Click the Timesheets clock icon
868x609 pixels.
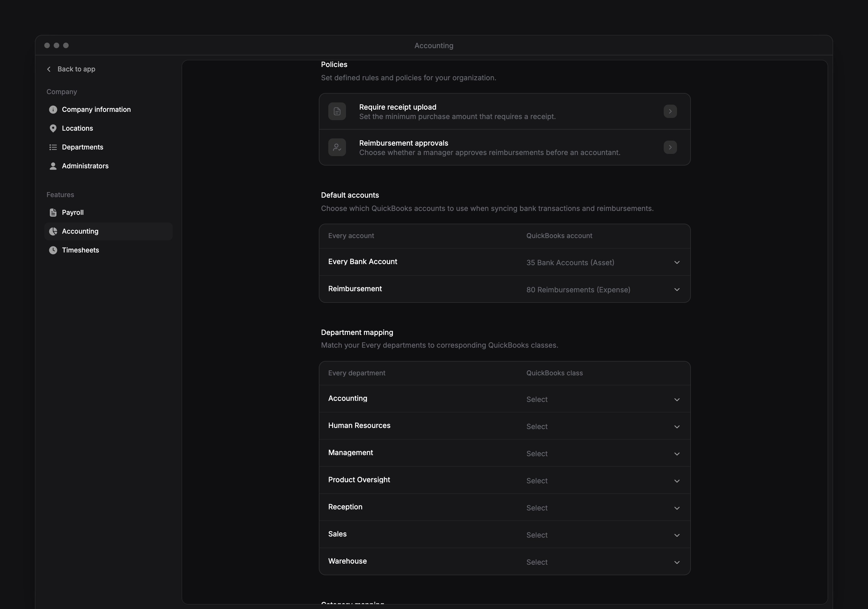tap(53, 250)
